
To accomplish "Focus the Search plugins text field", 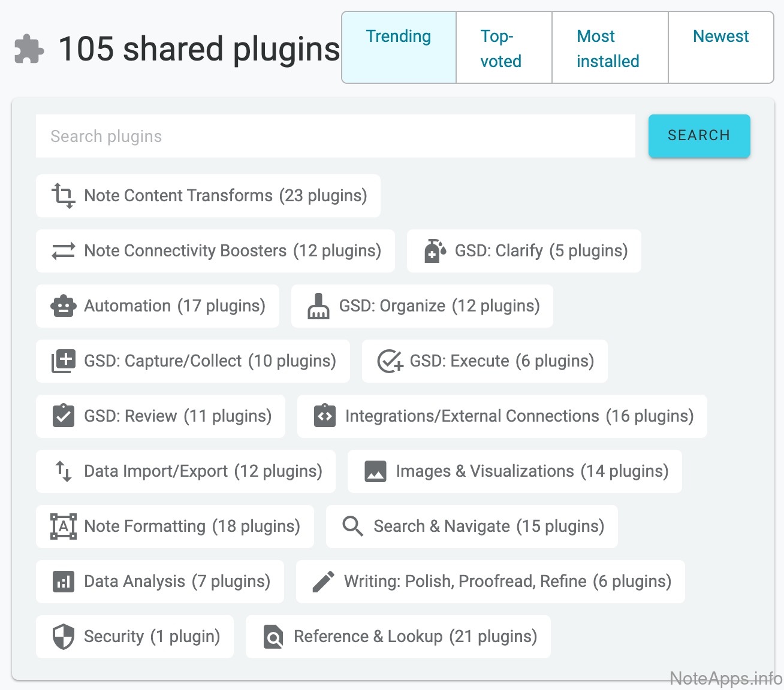I will [335, 136].
